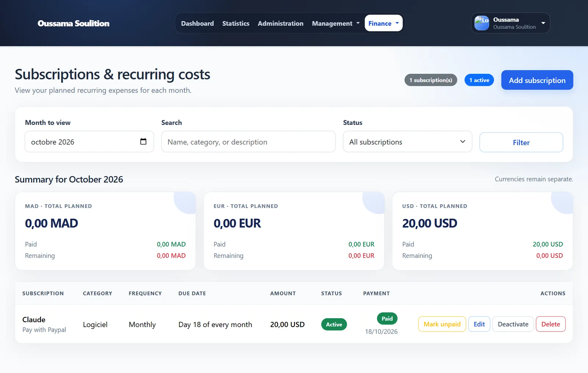The image size is (588, 373).
Task: Click the Oussama Soulition brand logo
Action: click(73, 23)
